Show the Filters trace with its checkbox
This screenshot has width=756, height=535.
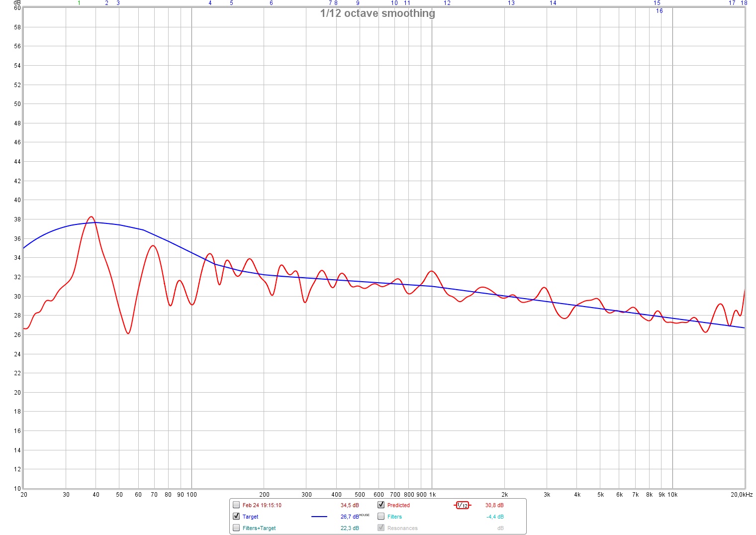[381, 517]
